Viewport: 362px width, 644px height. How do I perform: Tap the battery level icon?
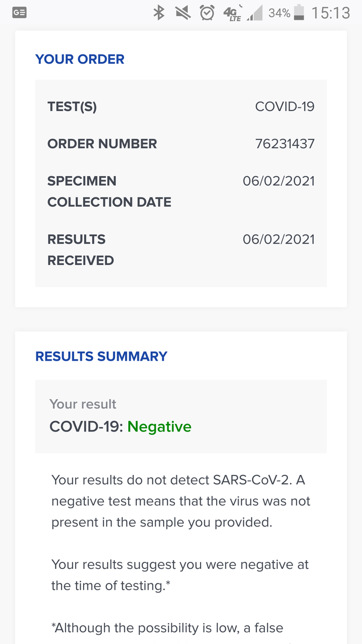(299, 12)
